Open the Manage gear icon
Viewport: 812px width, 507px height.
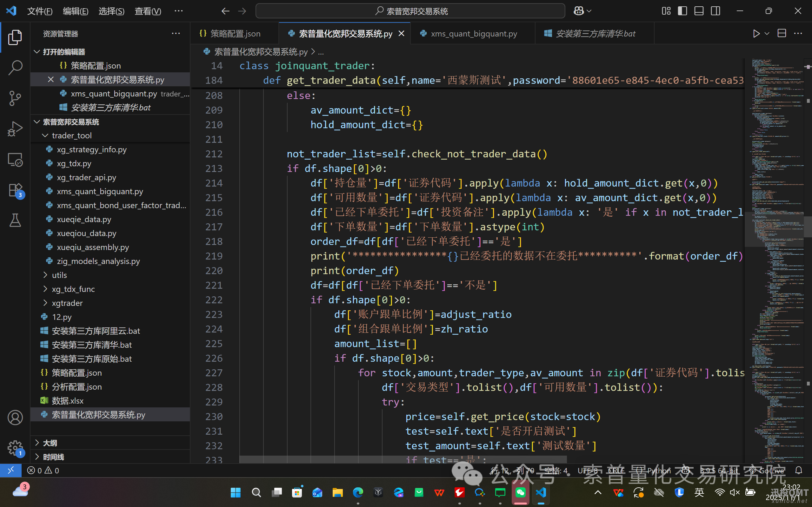click(15, 447)
